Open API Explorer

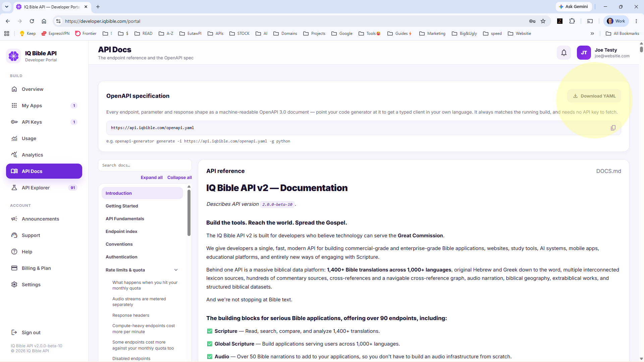[x=44, y=188]
